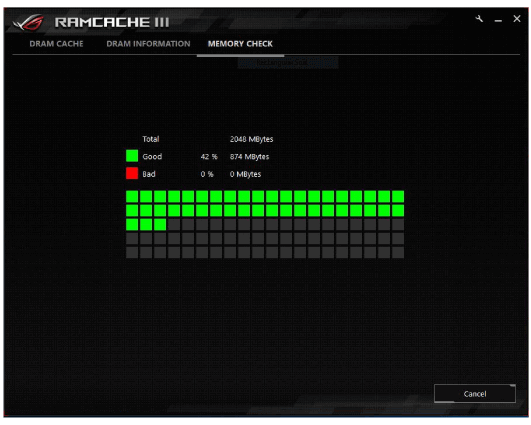Click the last green block in the third row
The height and width of the screenshot is (425, 531).
coord(160,224)
